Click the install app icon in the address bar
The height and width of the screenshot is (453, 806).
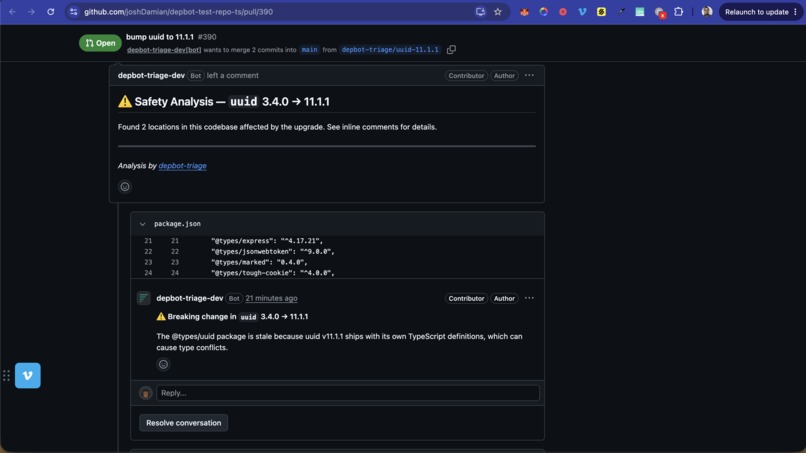click(480, 12)
